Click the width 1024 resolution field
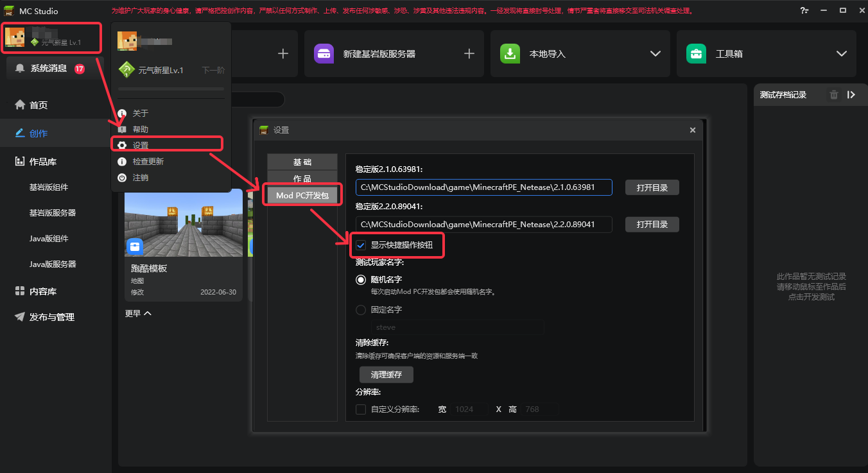This screenshot has height=473, width=868. pos(468,409)
